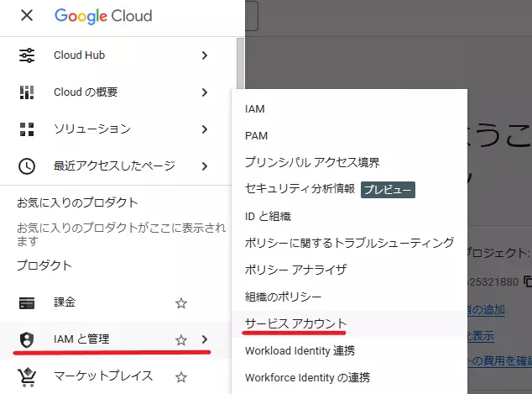Expand the ソリューション submenu chevron
The height and width of the screenshot is (394, 532).
point(204,129)
